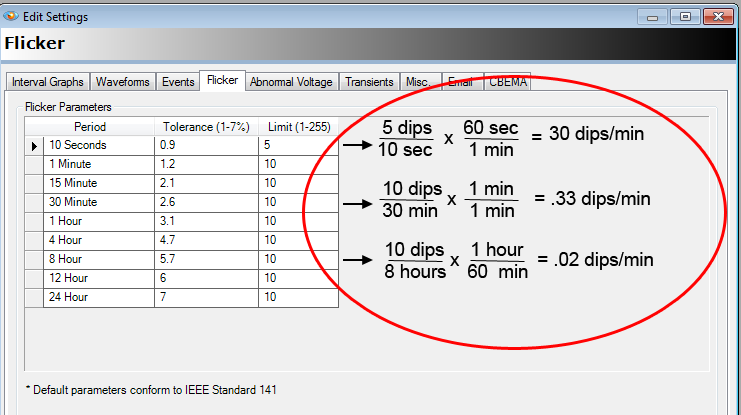Image resolution: width=741 pixels, height=415 pixels.
Task: Select the Events tab
Action: click(176, 82)
